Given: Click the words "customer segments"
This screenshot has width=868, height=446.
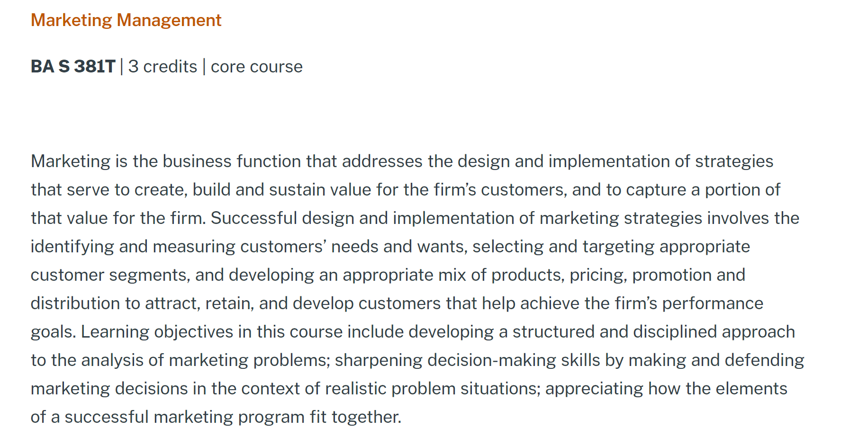Looking at the screenshot, I should coord(108,275).
